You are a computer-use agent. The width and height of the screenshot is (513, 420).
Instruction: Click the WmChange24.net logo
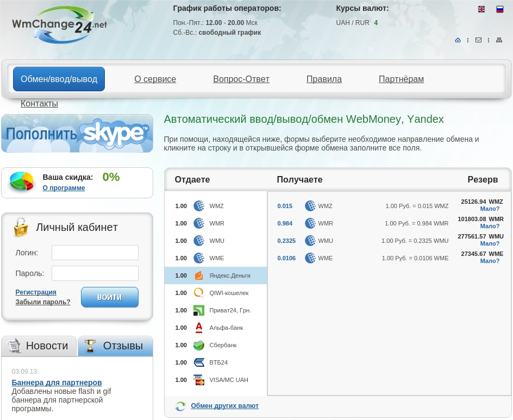click(x=60, y=26)
